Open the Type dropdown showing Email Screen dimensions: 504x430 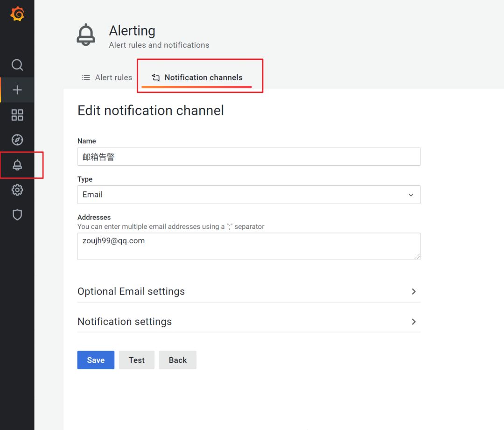point(249,195)
